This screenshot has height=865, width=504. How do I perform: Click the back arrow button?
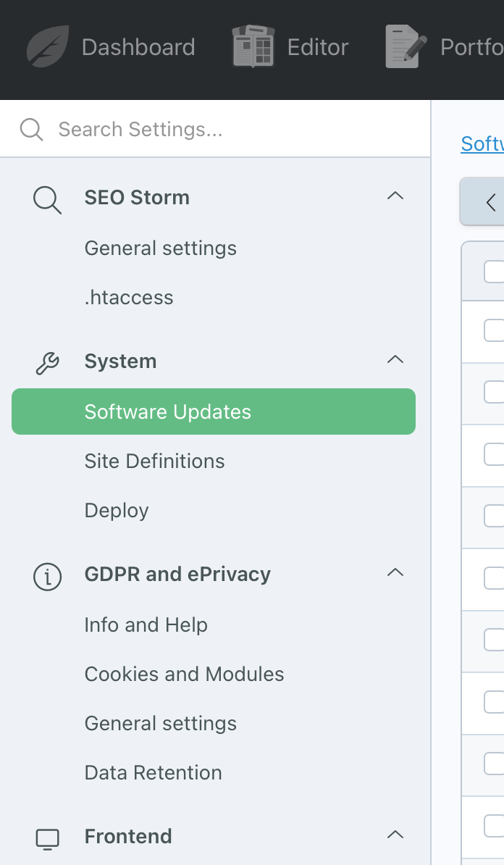point(490,202)
